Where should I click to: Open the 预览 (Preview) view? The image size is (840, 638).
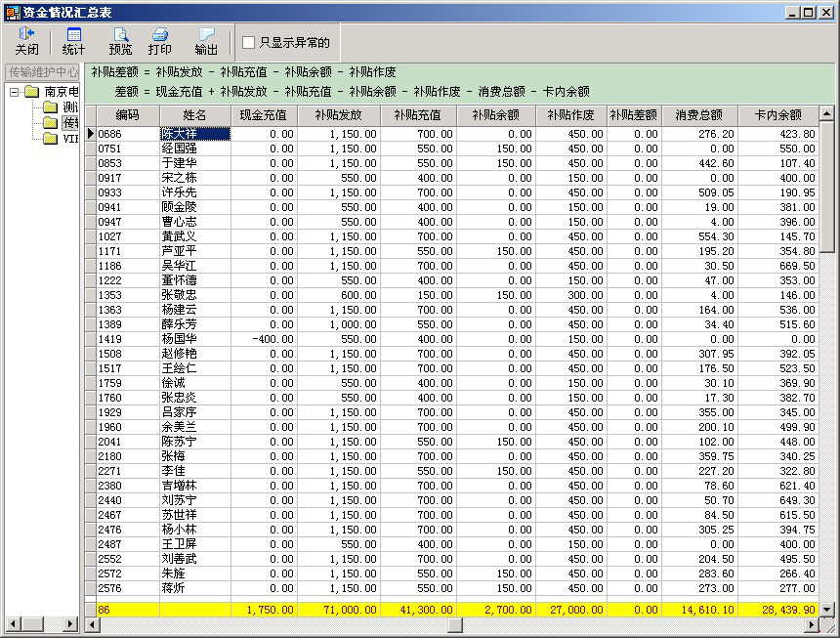120,41
